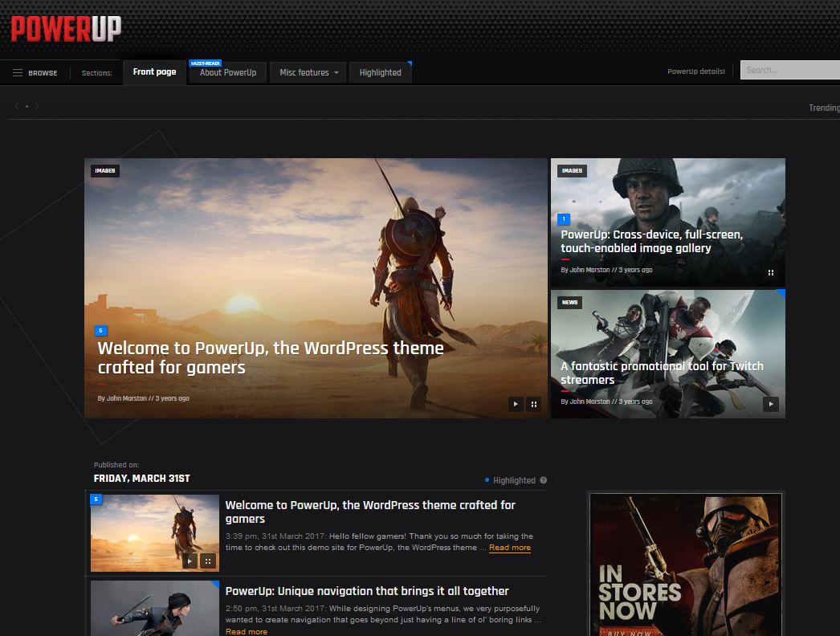The width and height of the screenshot is (840, 636).
Task: Play video on the Twitch streamers card
Action: [771, 404]
